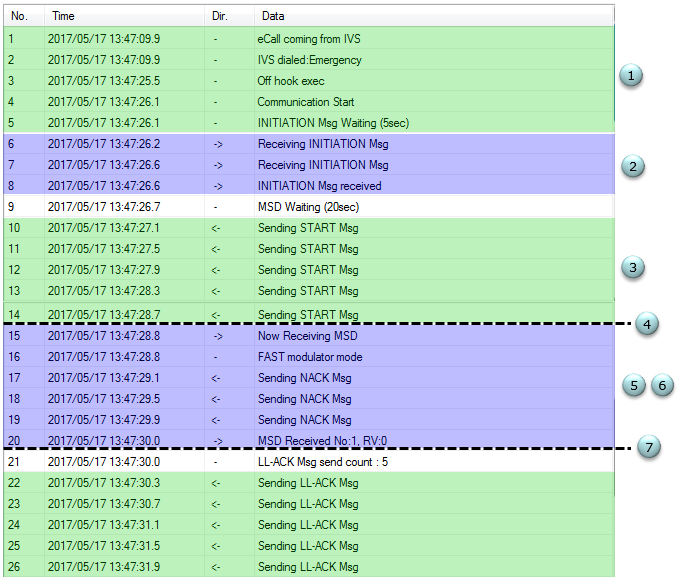Select 'INITIATION Msg Waiting (5sec)' row

tap(309, 123)
